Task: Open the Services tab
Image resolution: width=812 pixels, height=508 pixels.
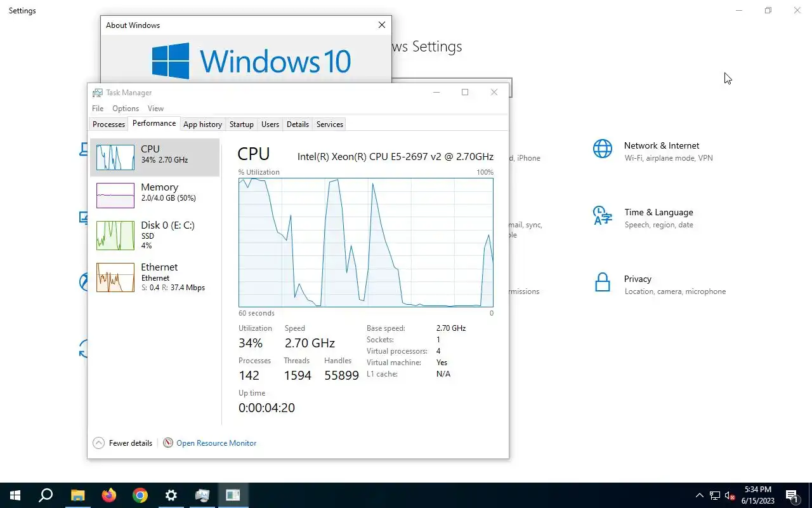Action: [330, 124]
